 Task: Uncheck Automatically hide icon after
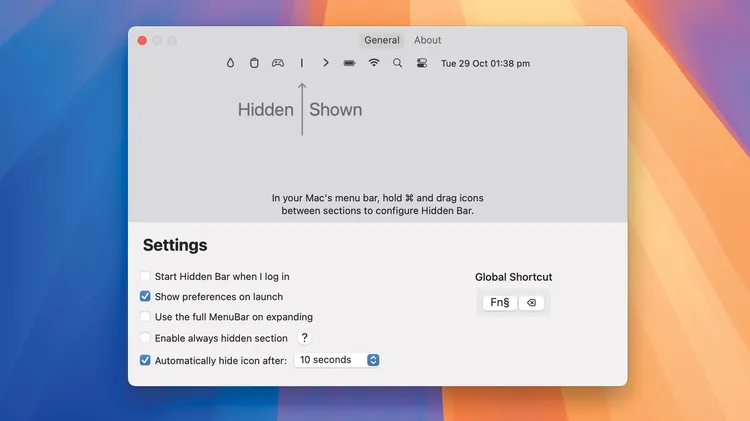click(x=145, y=360)
